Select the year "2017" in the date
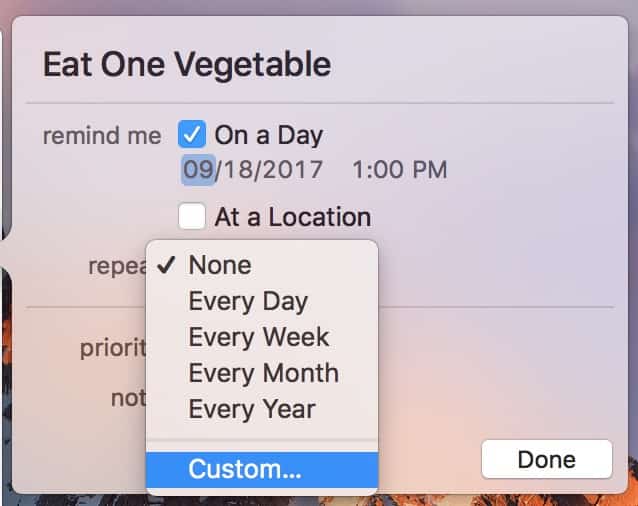 pos(291,169)
